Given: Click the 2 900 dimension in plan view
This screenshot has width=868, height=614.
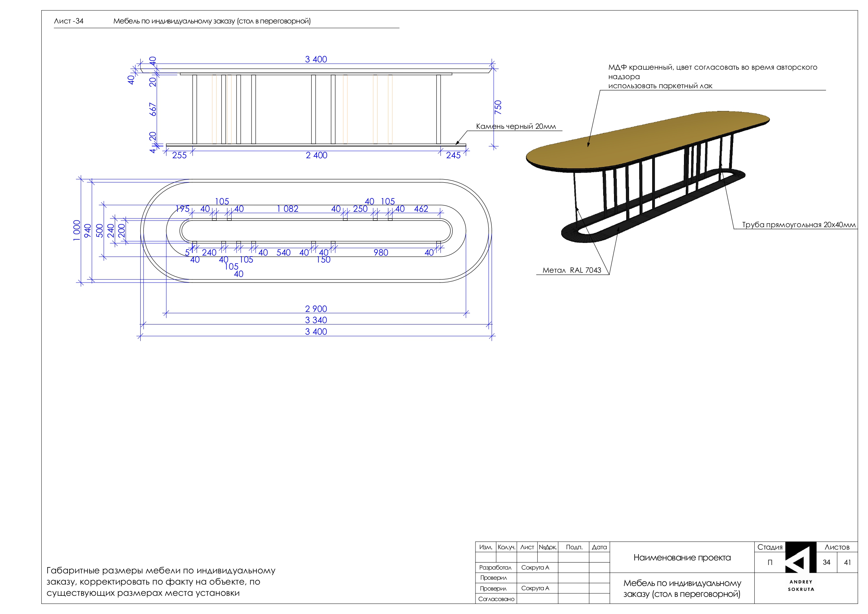Looking at the screenshot, I should point(316,309).
